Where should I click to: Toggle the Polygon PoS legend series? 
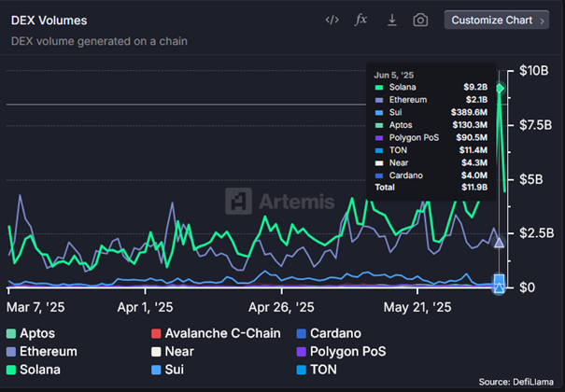click(341, 351)
